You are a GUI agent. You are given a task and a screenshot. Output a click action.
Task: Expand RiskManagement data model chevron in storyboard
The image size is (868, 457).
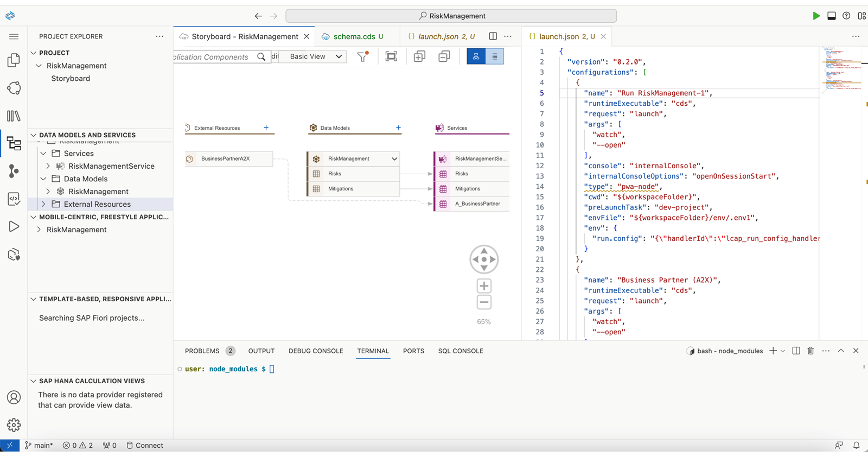click(x=394, y=159)
